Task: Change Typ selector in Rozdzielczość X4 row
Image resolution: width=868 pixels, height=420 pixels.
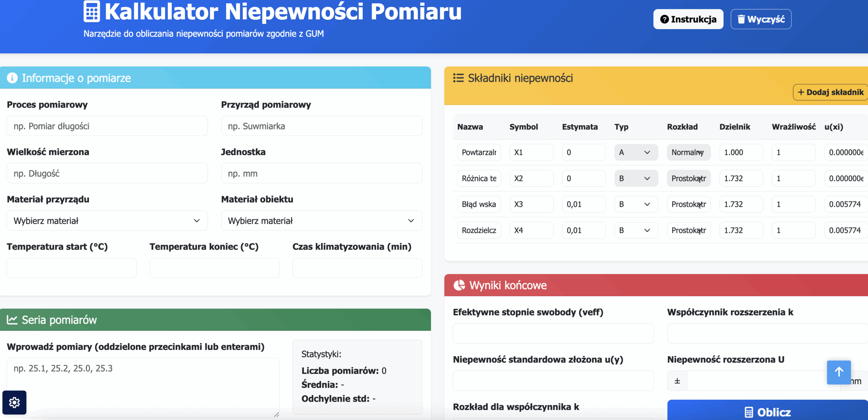Action: click(x=636, y=231)
